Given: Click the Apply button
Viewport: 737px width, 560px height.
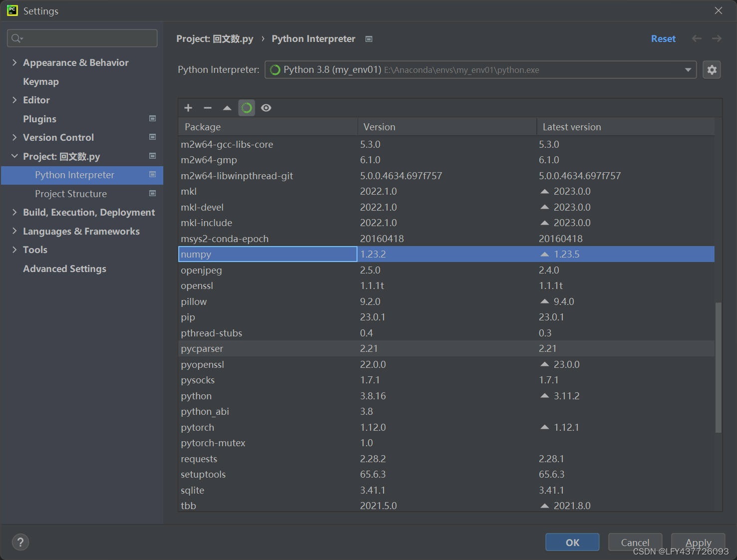Looking at the screenshot, I should [x=698, y=542].
